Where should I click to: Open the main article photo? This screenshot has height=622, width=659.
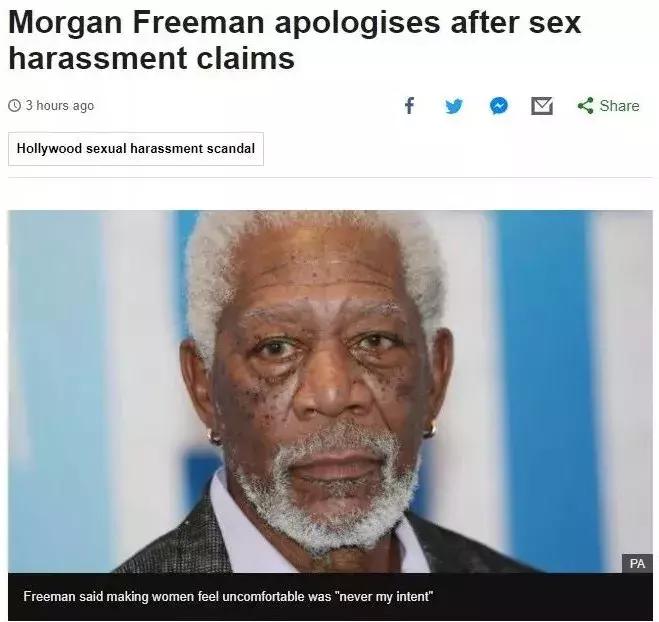[330, 391]
